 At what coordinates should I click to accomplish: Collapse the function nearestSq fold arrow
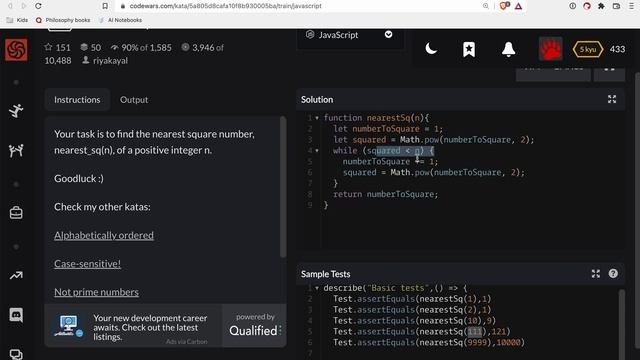(x=317, y=118)
